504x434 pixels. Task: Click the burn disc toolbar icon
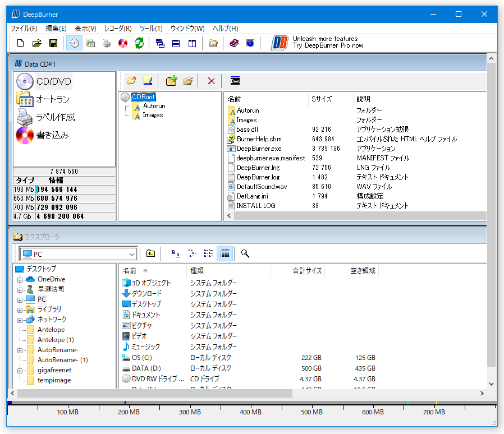123,43
